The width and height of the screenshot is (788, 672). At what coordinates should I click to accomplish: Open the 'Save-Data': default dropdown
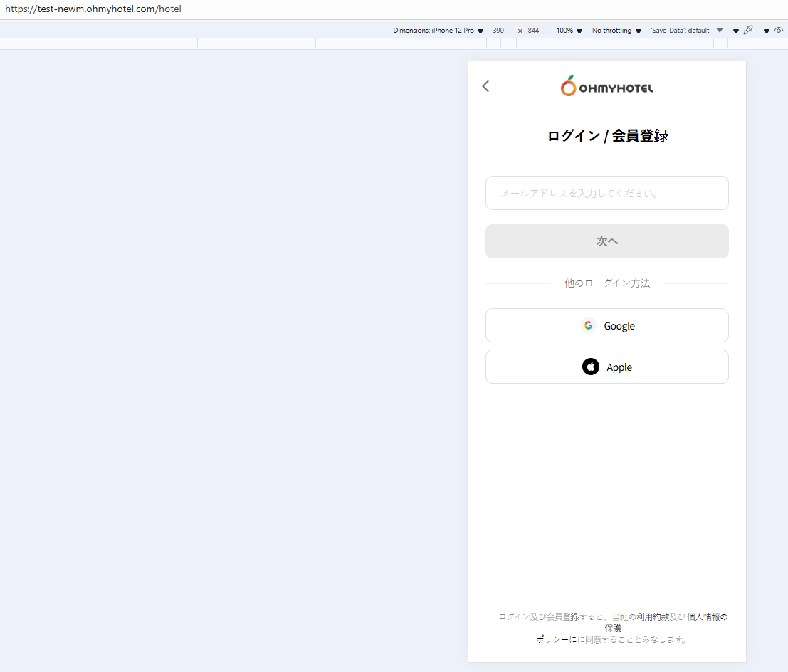pyautogui.click(x=686, y=31)
